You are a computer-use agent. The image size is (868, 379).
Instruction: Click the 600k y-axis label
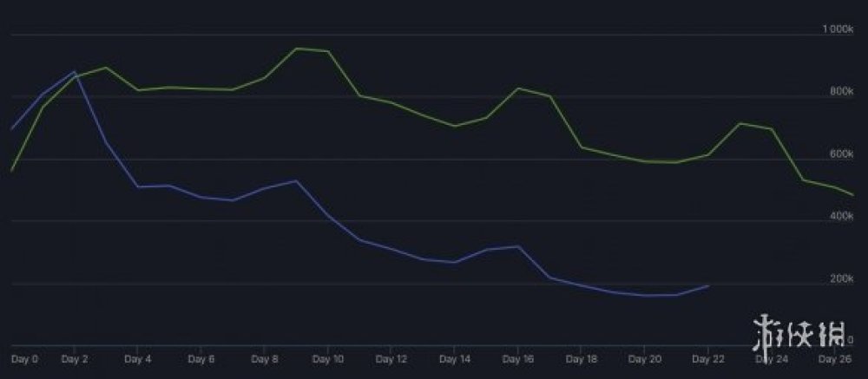[x=842, y=154]
